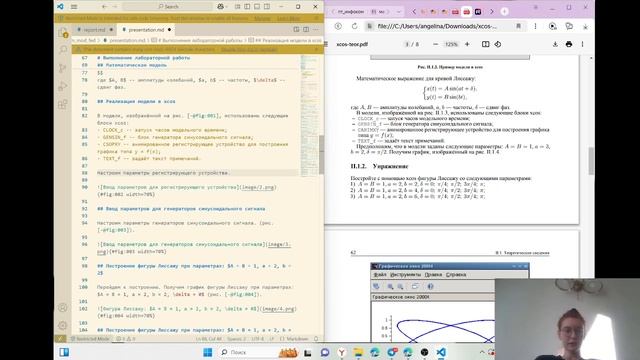Click Spaces: 2 indentation in status bar
640x360 pixels.
click(237, 339)
